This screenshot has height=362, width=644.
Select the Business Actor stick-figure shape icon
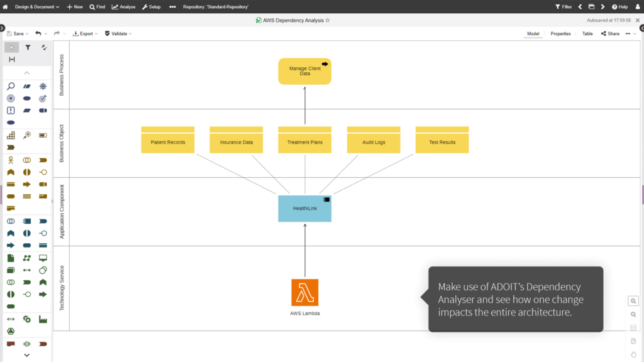[10, 160]
